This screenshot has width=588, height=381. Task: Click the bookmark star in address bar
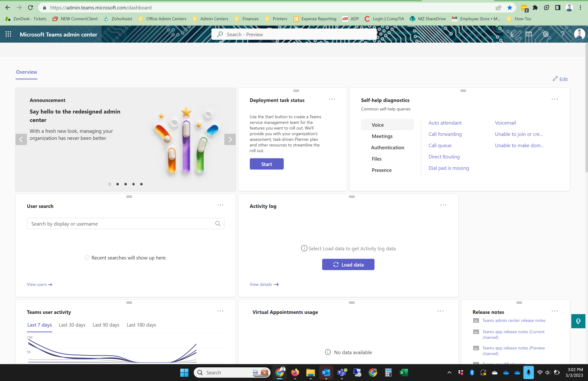(510, 8)
